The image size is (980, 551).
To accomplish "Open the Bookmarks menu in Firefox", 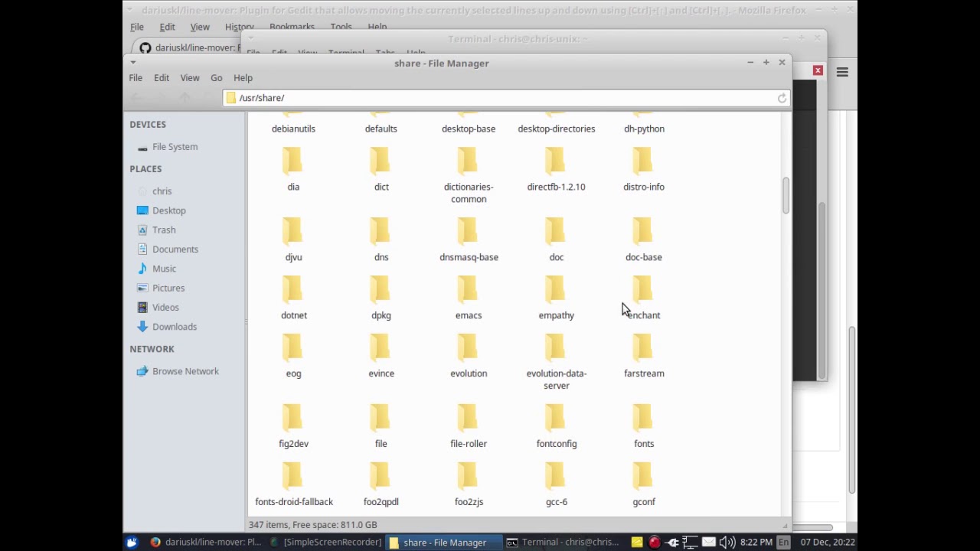I will [292, 26].
